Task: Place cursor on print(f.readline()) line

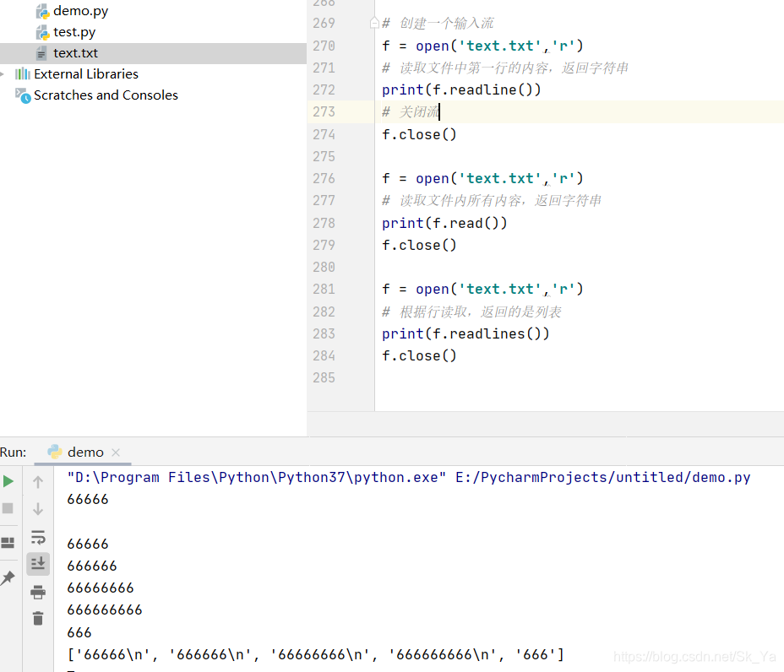Action: 461,90
